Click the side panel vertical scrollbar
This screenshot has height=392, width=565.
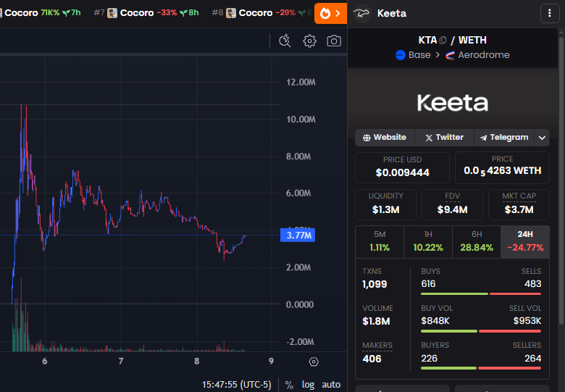tap(561, 180)
